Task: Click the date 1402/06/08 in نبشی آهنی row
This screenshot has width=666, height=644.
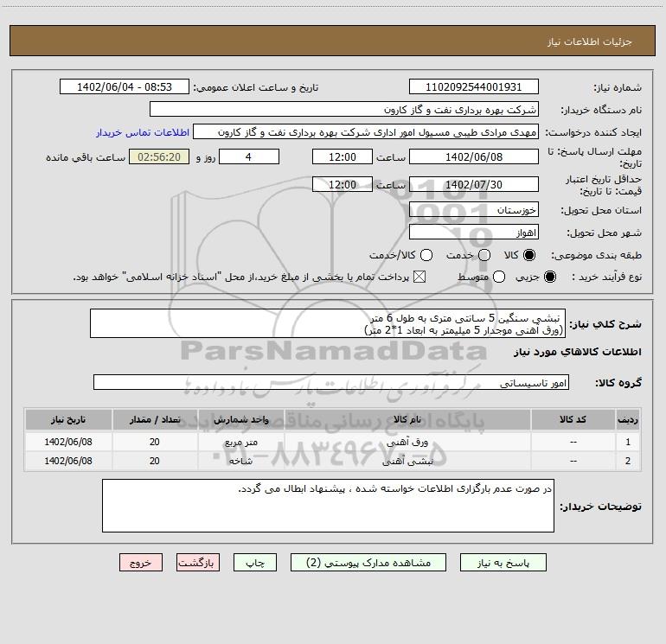Action: tap(68, 461)
